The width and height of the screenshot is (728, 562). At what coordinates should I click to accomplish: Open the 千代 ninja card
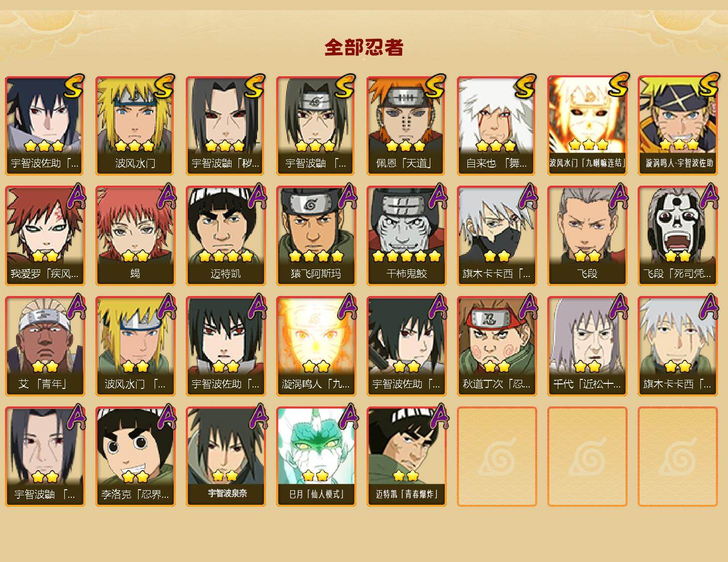coord(587,346)
